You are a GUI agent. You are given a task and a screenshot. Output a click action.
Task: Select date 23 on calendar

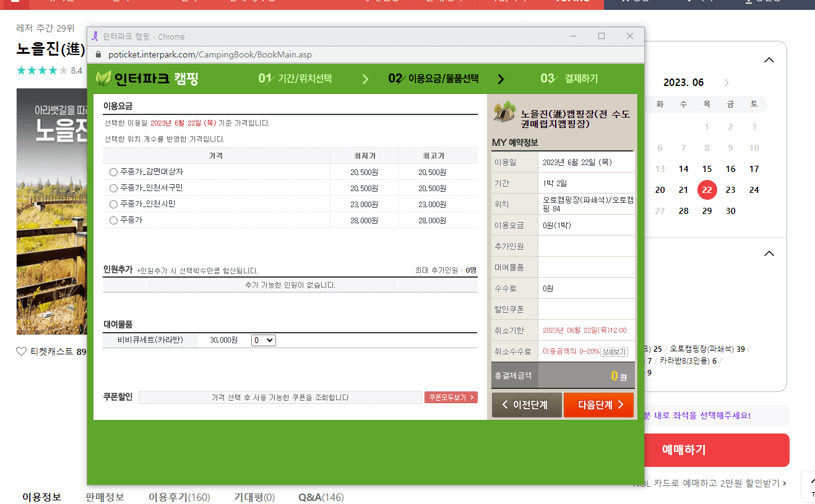pyautogui.click(x=730, y=190)
